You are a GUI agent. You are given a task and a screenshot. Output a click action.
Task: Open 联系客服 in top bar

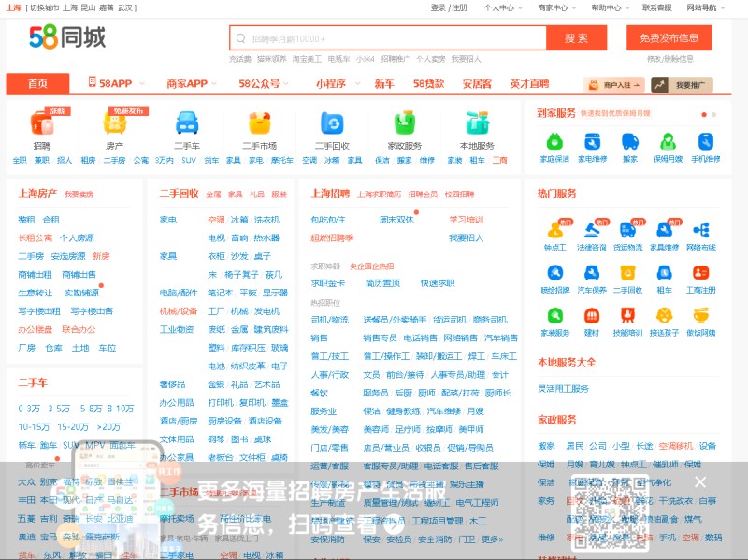coord(657,7)
